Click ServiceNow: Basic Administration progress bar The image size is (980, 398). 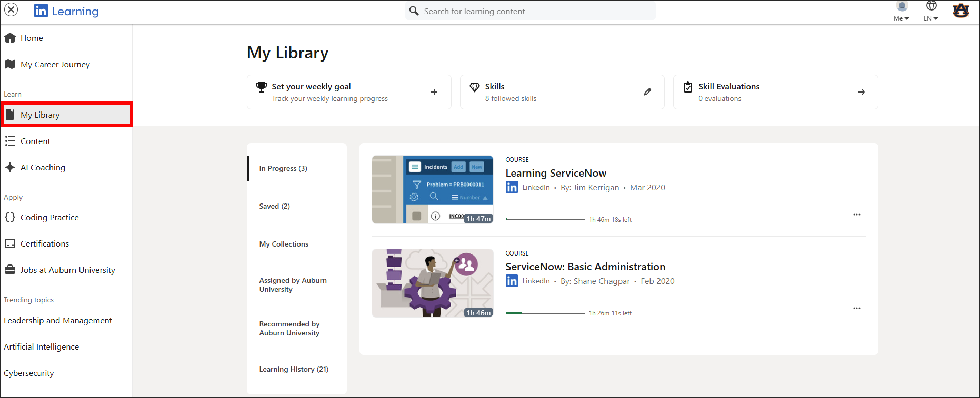click(x=545, y=313)
